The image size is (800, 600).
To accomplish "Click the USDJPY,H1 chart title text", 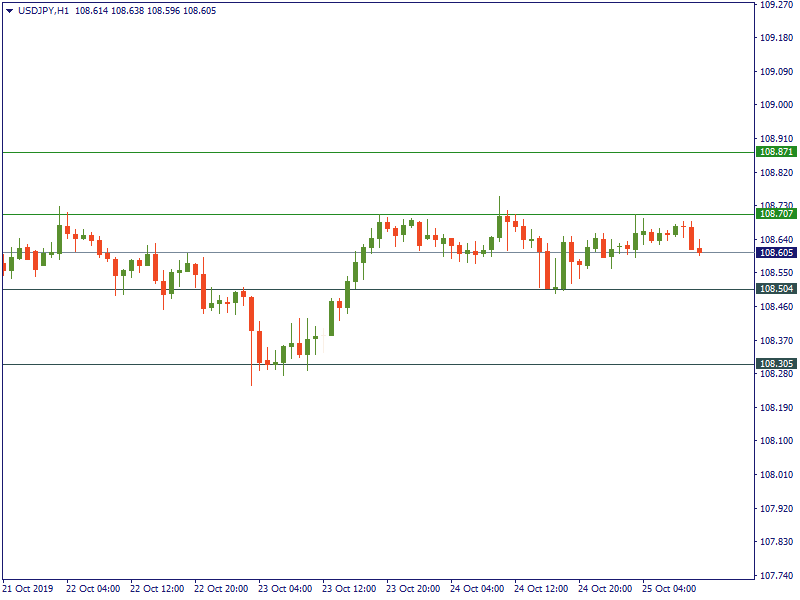I will (x=43, y=11).
